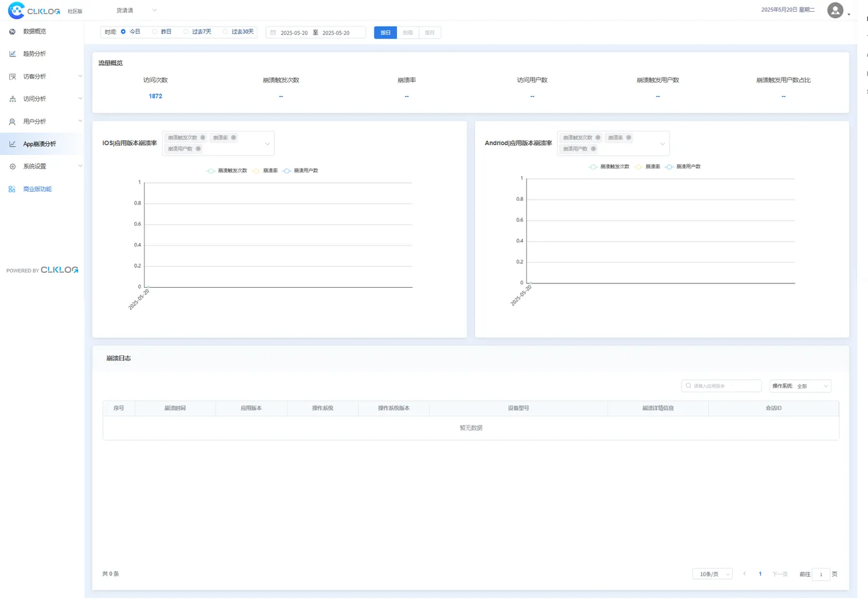
Task: Remove 崩溃率 tag in the Andriod selector
Action: [x=629, y=138]
